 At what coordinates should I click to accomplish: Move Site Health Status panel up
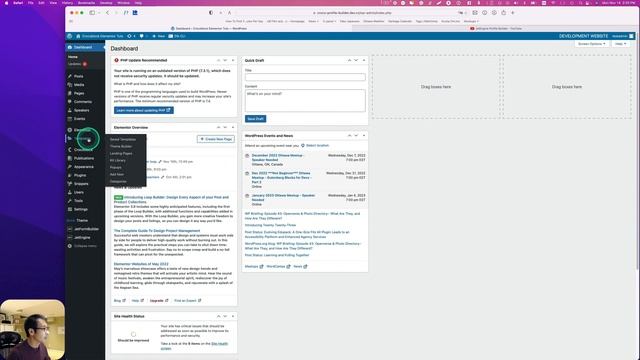pyautogui.click(x=218, y=316)
